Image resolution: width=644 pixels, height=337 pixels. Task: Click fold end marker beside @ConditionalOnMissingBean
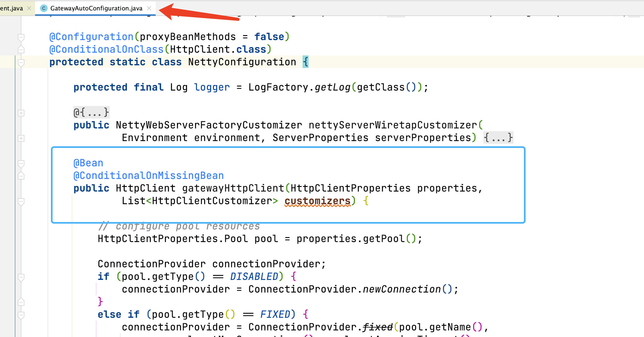(x=21, y=176)
